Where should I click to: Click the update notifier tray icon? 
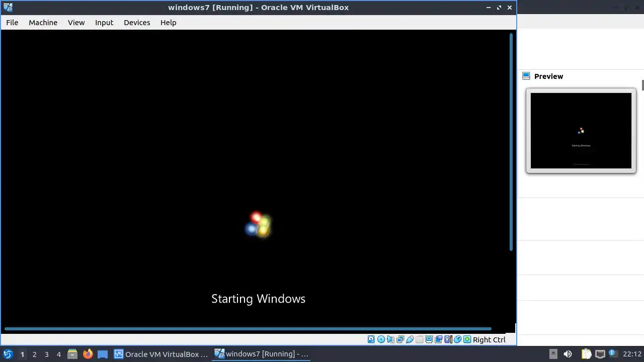coord(612,354)
